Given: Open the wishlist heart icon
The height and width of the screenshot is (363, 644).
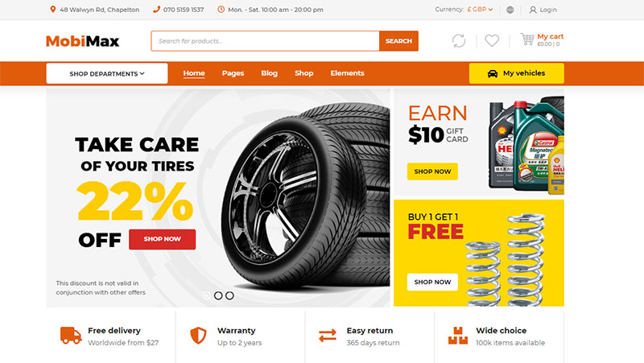Looking at the screenshot, I should click(x=492, y=41).
